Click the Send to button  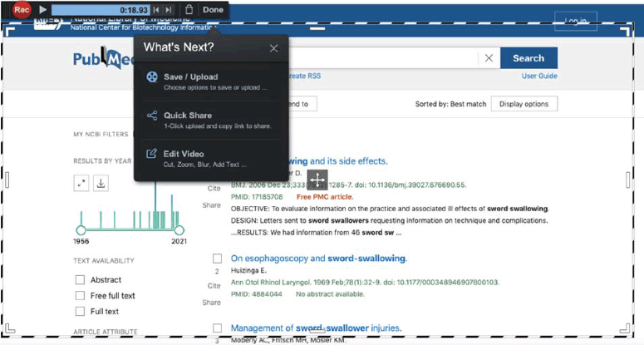pos(302,104)
